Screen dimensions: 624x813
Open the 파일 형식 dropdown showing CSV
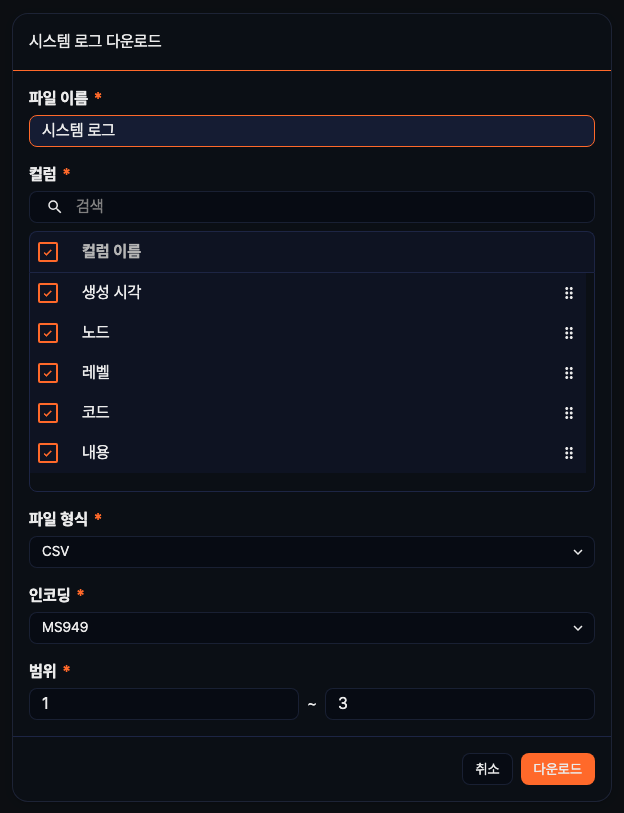pyautogui.click(x=311, y=551)
